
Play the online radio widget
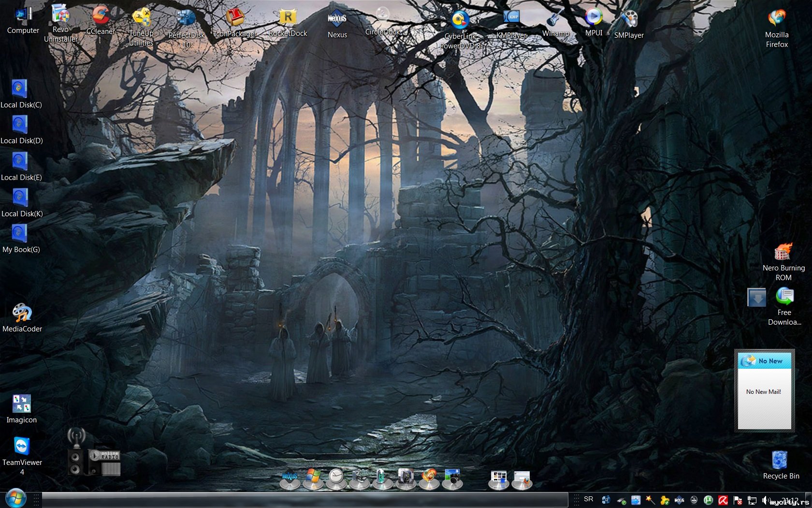click(95, 455)
